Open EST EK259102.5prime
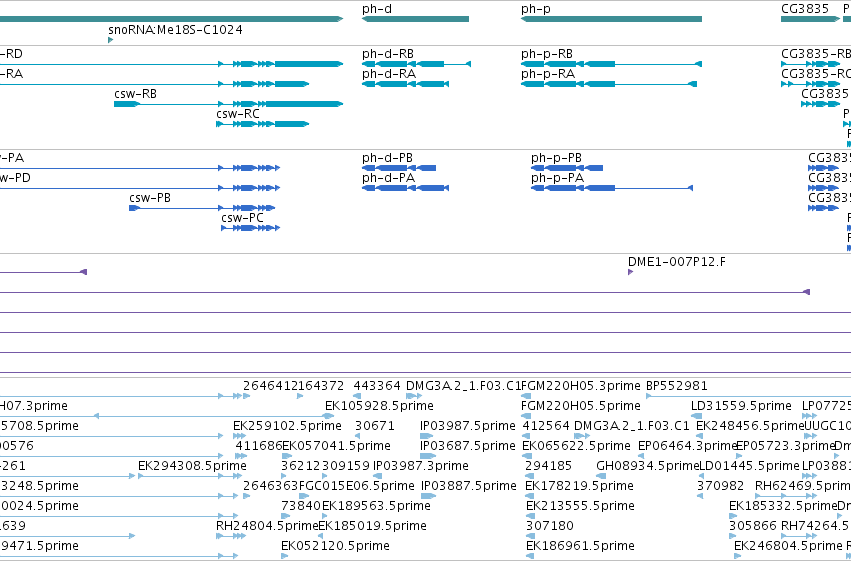 (287, 426)
